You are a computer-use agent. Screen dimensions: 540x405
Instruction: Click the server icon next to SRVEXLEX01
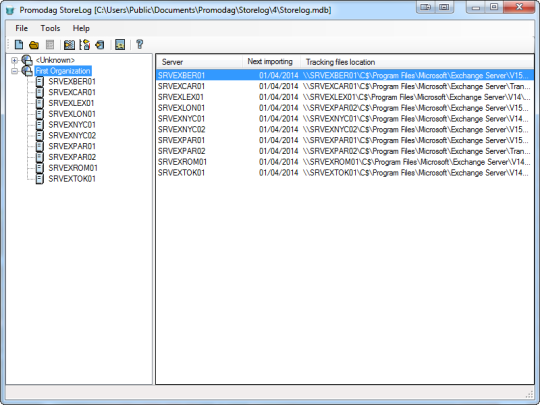click(x=40, y=103)
